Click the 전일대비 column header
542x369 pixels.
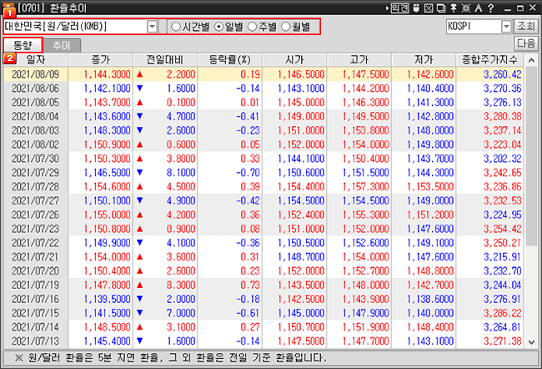[x=165, y=60]
